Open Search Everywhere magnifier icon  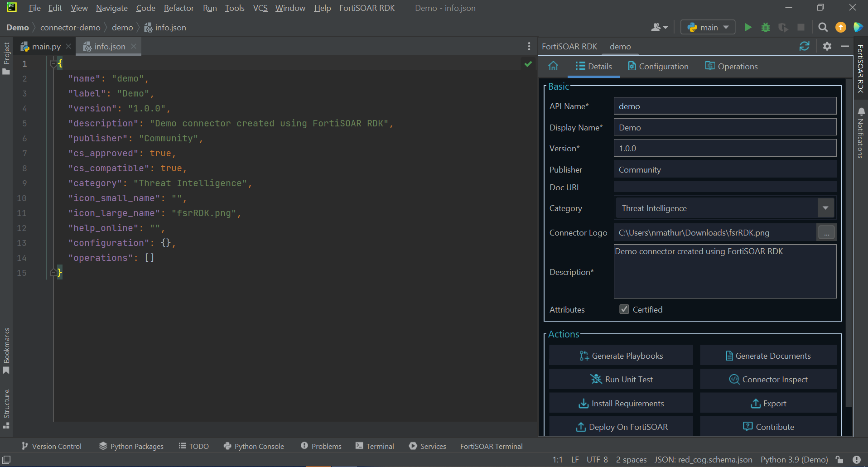[823, 28]
